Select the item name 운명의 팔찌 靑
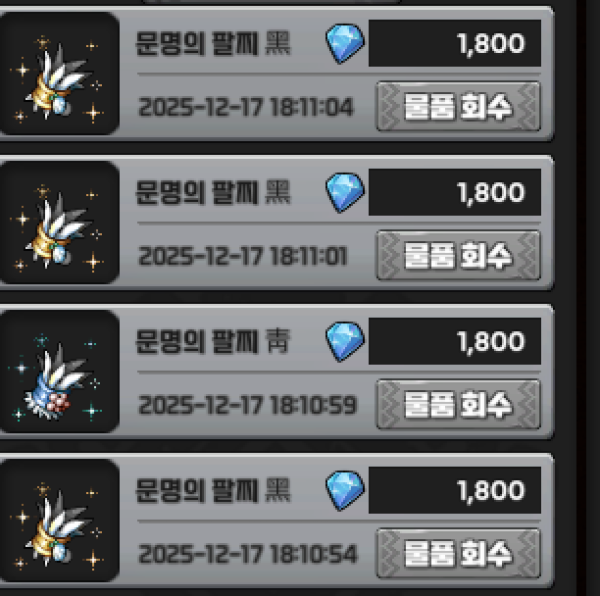This screenshot has height=596, width=600. (213, 341)
